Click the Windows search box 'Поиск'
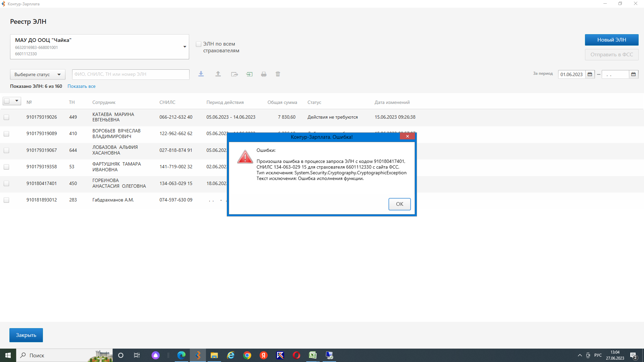This screenshot has height=362, width=644. [64, 355]
